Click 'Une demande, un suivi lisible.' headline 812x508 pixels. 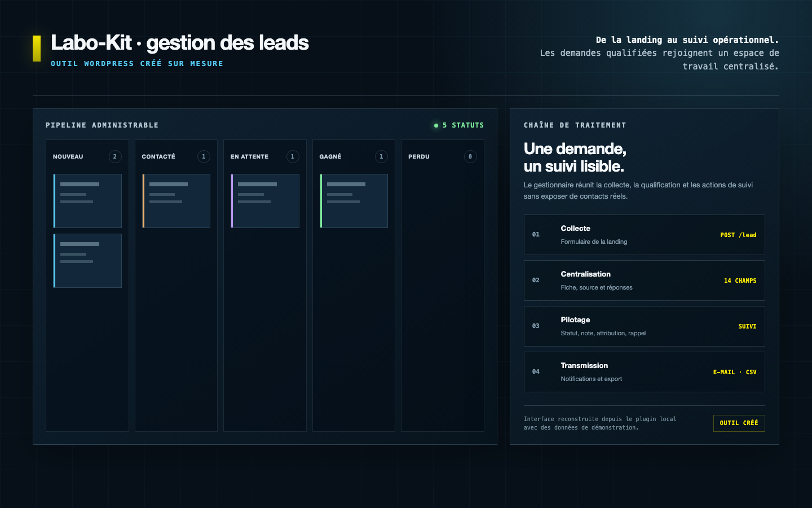(x=575, y=157)
